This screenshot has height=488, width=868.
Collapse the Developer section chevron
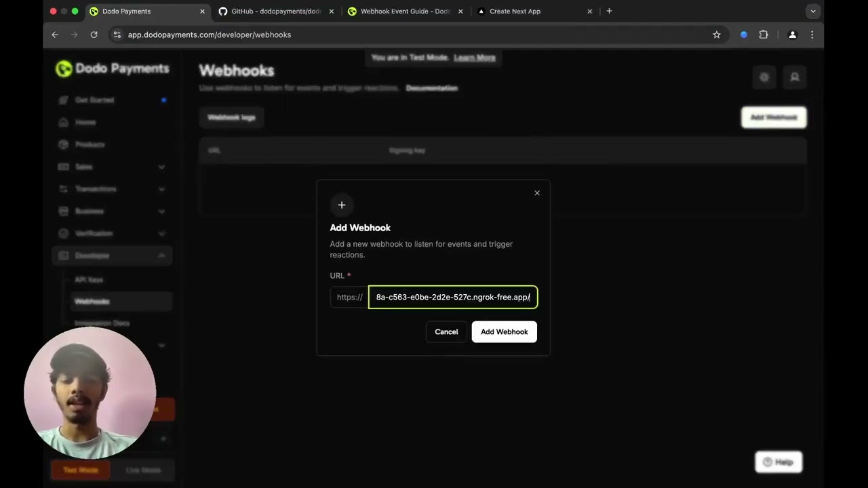click(x=161, y=256)
